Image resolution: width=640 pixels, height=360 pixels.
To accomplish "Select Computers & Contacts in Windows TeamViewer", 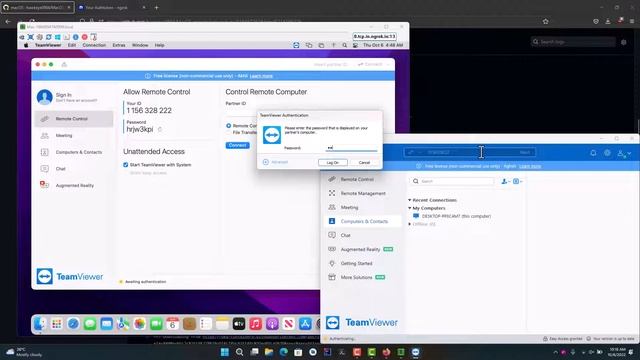I will coord(363,221).
